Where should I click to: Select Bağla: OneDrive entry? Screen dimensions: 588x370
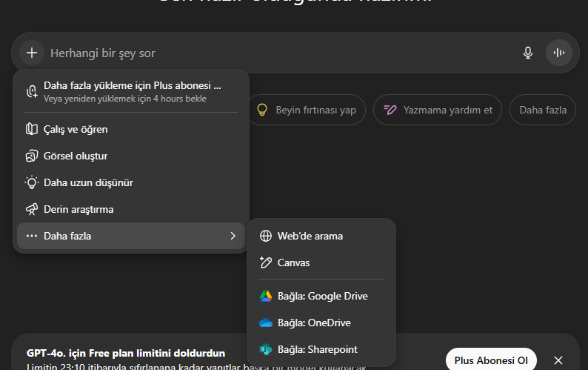click(321, 323)
